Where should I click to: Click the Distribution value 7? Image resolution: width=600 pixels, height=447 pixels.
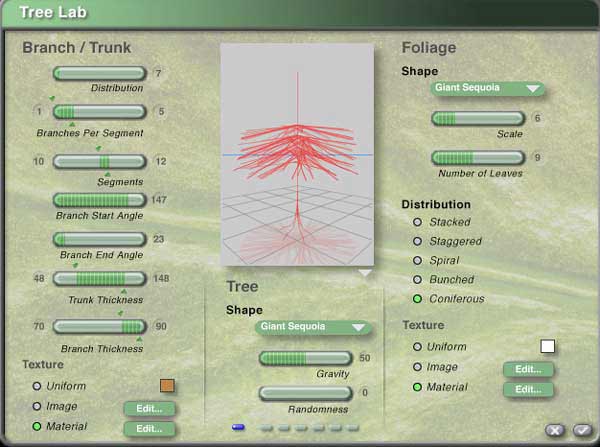tap(158, 73)
